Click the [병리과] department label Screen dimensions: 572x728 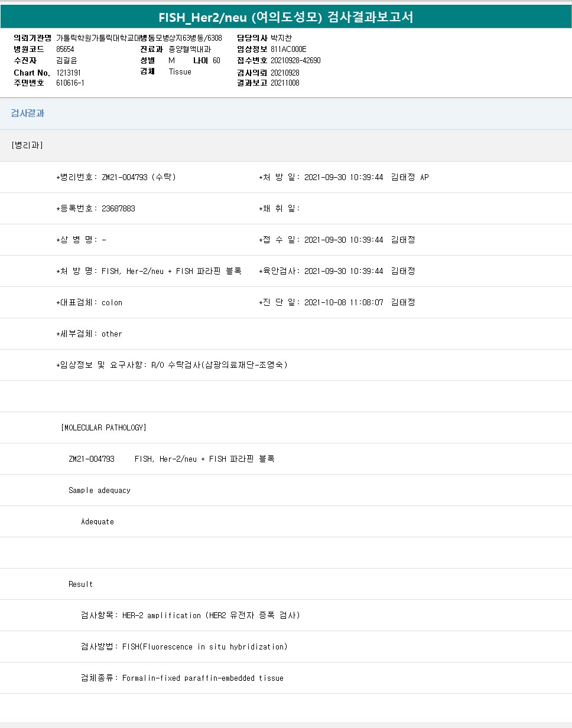coord(27,145)
